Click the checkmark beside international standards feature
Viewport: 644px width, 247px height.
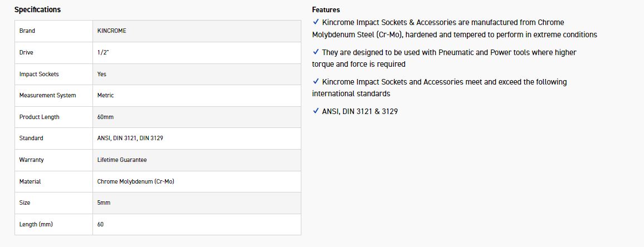[x=316, y=81]
